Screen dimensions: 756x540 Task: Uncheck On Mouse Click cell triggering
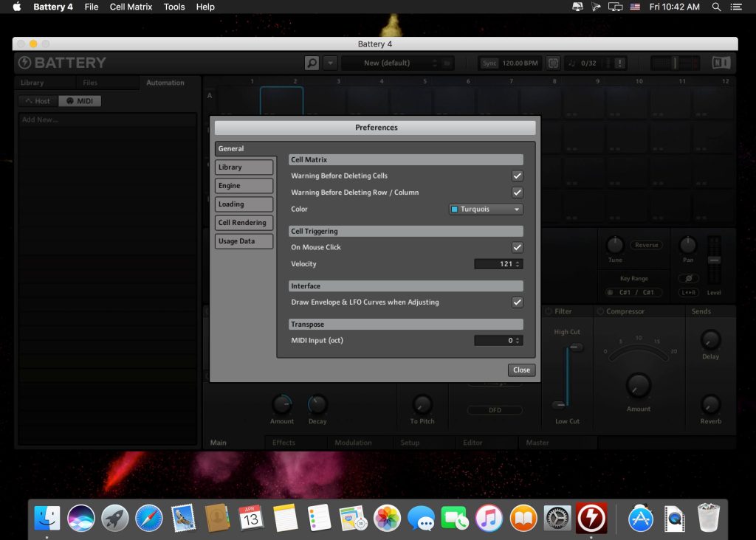pyautogui.click(x=517, y=247)
